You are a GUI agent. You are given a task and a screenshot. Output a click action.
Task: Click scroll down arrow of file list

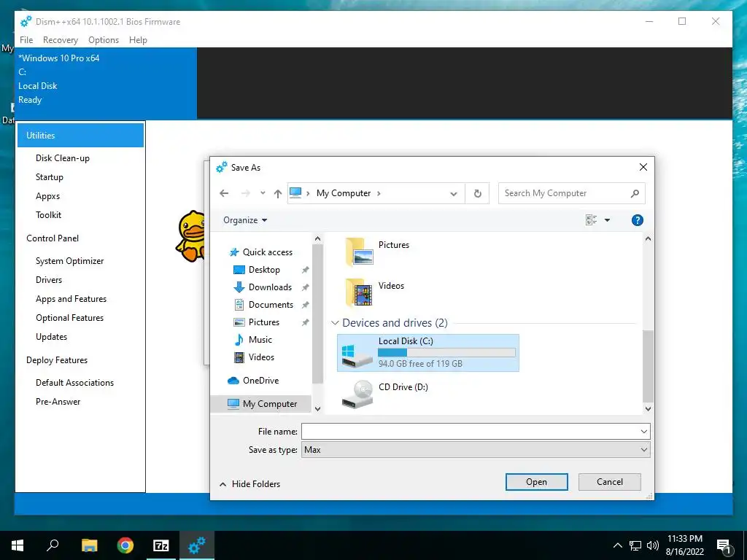[648, 408]
